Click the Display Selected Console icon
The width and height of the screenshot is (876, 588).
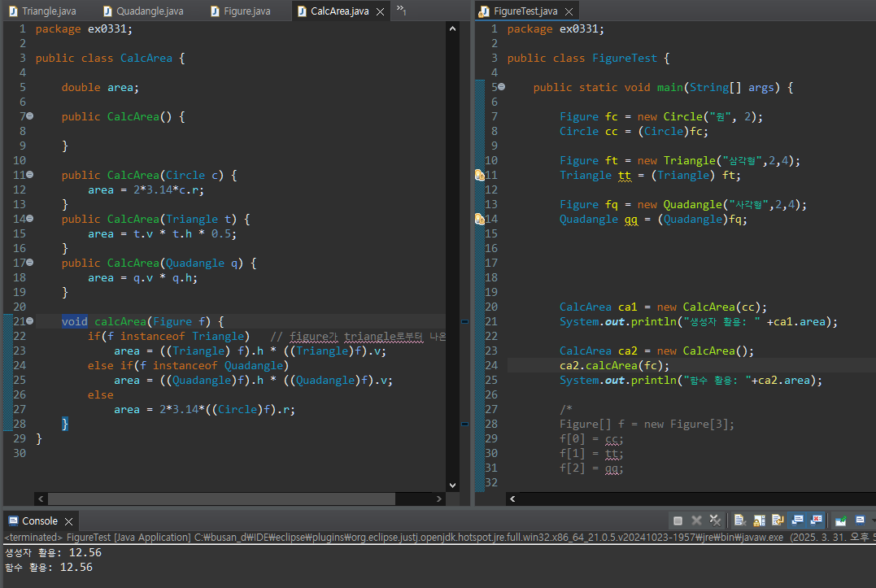point(860,520)
